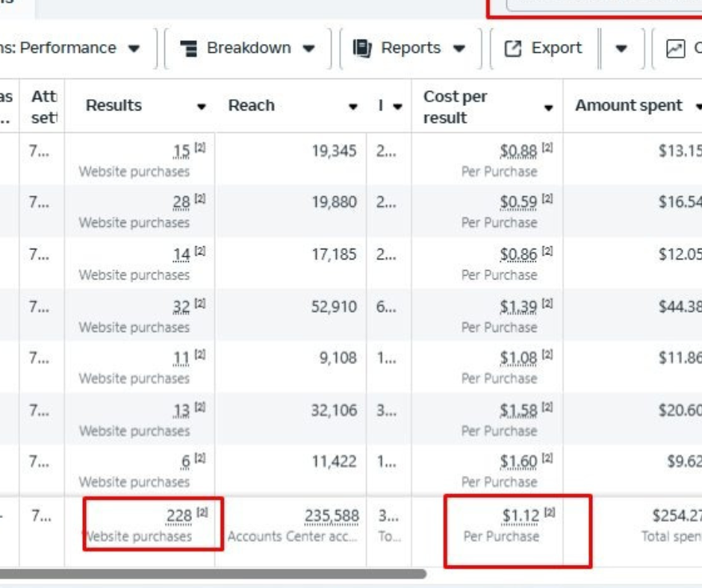Open the Reach column header menu
Viewport: 702px width, 588px height.
click(x=353, y=107)
